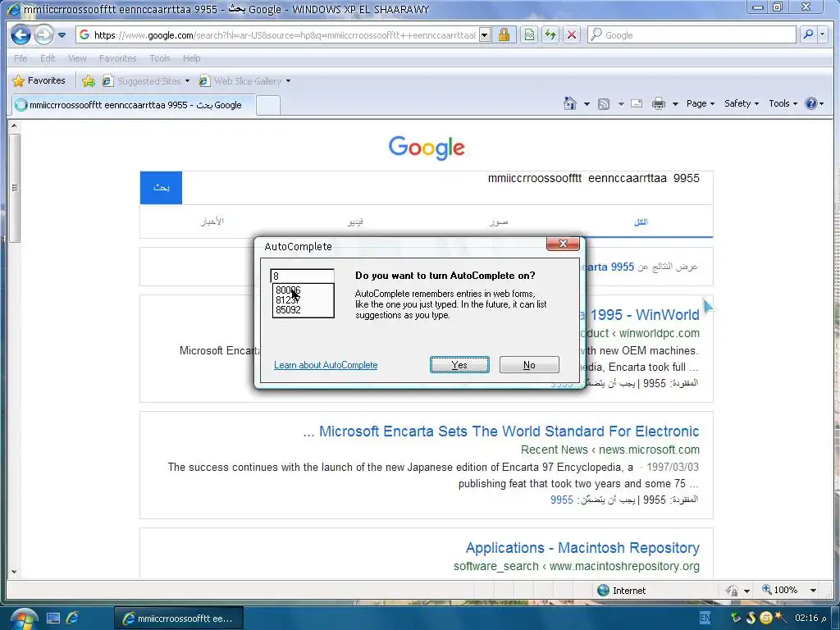Open Applications - Macintosh Repository result
Image resolution: width=840 pixels, height=630 pixels.
(x=582, y=547)
